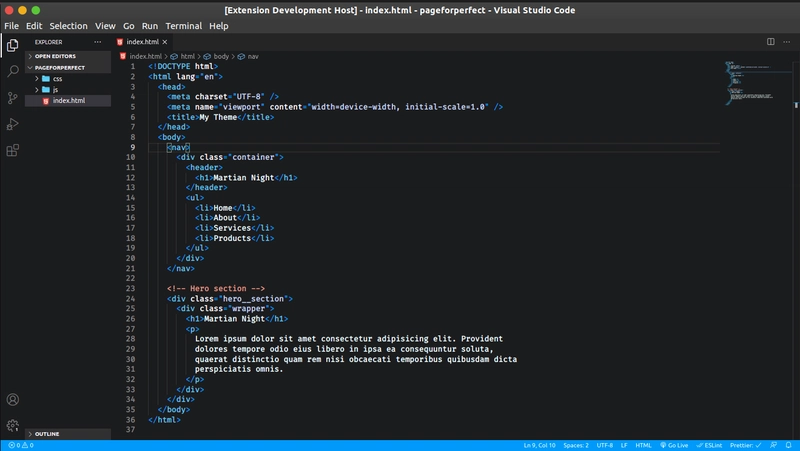
Task: Click the Prettier status item
Action: point(745,445)
